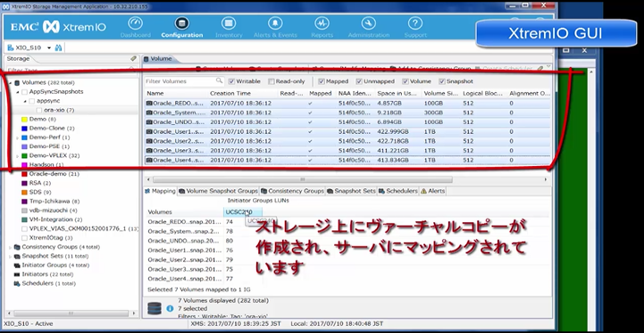The width and height of the screenshot is (644, 333).
Task: Open the XIO_S10 cluster dropdown
Action: (x=49, y=48)
